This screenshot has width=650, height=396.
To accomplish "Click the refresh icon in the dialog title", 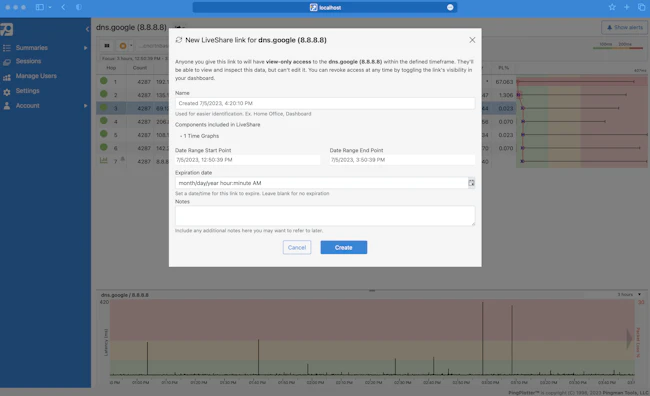I will click(x=179, y=40).
